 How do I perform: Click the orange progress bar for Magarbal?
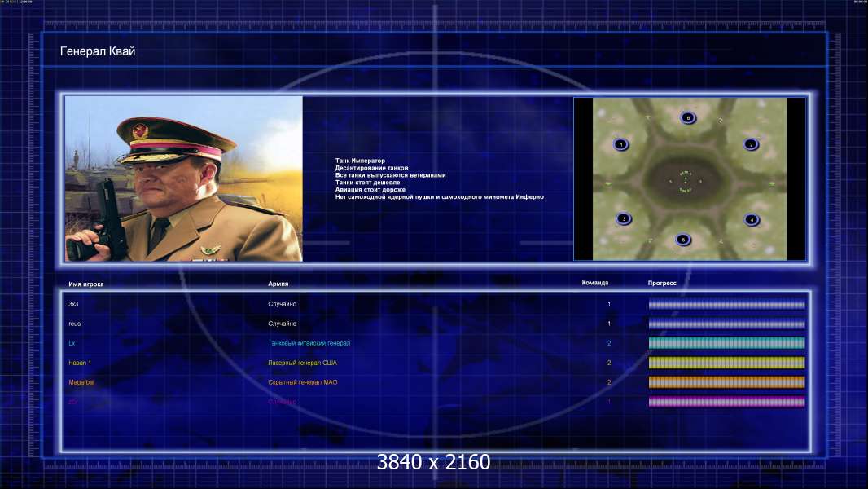tap(727, 382)
